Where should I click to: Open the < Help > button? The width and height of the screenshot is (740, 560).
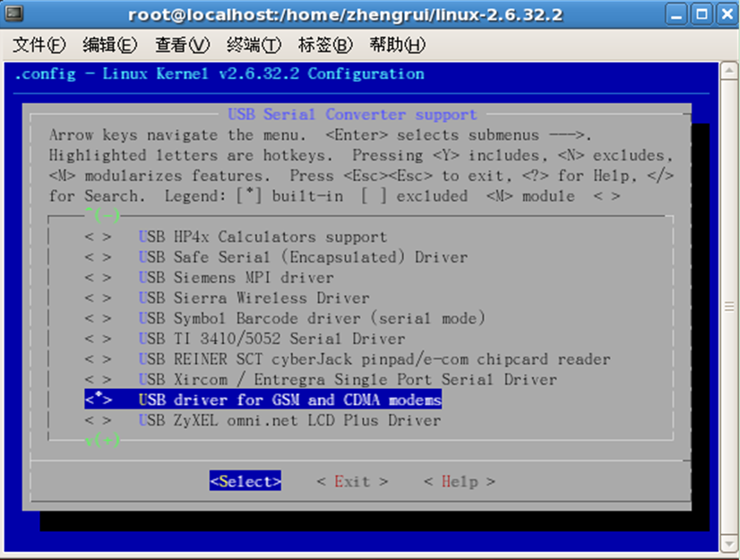tap(460, 481)
